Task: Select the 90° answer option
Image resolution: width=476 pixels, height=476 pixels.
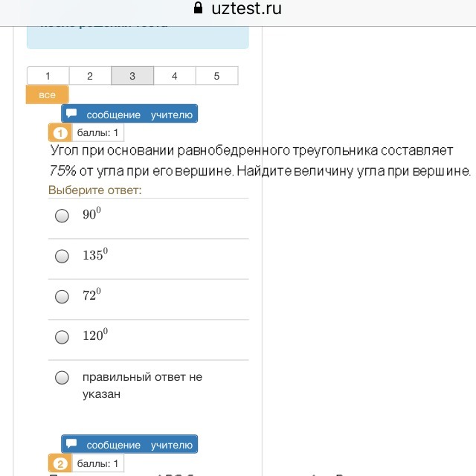Action: coord(62,216)
